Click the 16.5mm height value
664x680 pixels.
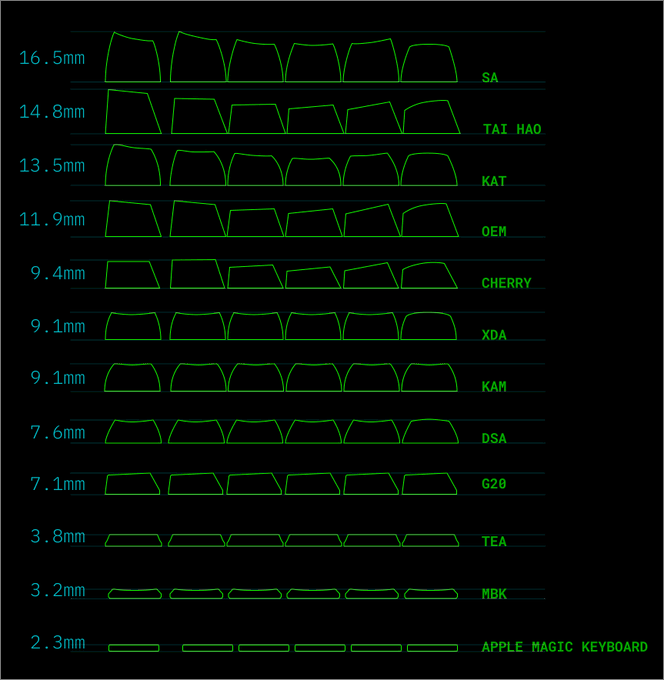click(52, 58)
